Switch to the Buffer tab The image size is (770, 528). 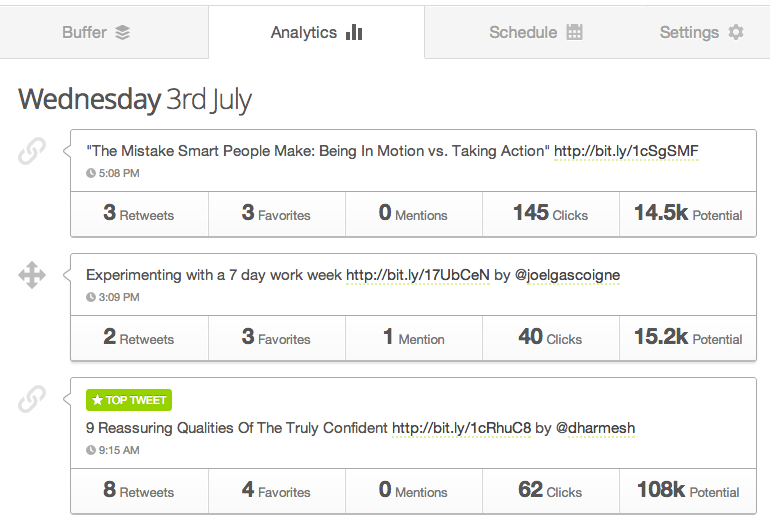point(96,32)
